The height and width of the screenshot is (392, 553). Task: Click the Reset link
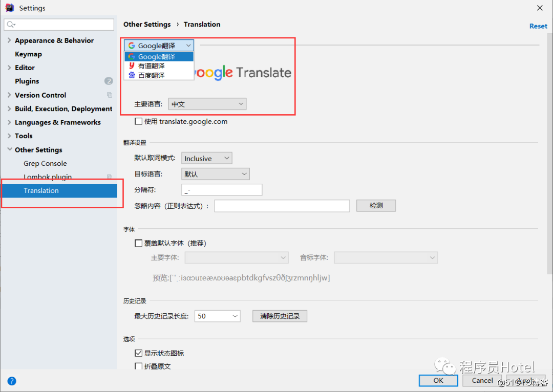tap(538, 26)
